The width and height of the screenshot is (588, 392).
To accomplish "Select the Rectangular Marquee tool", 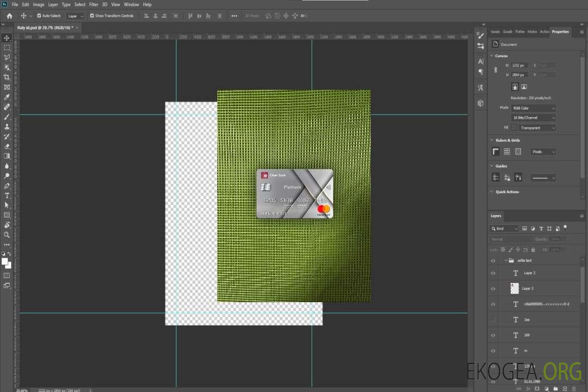I will [x=7, y=47].
